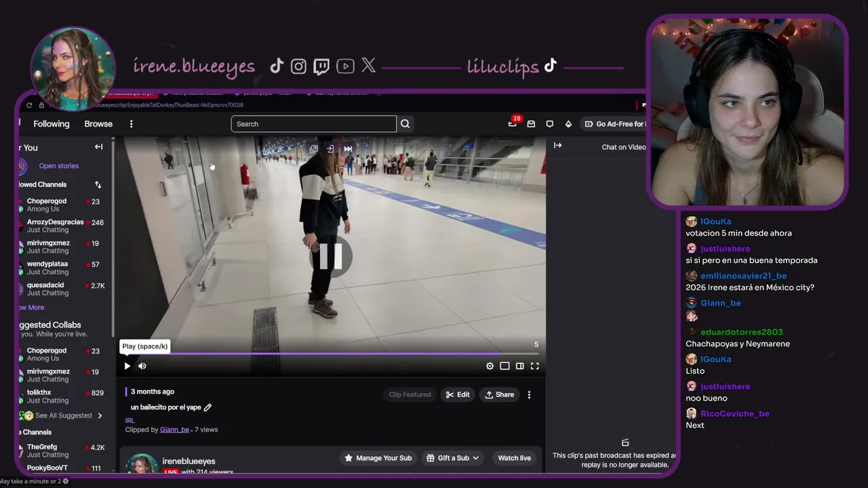Expand Show More followed channels
This screenshot has height=488, width=868.
pyautogui.click(x=32, y=308)
